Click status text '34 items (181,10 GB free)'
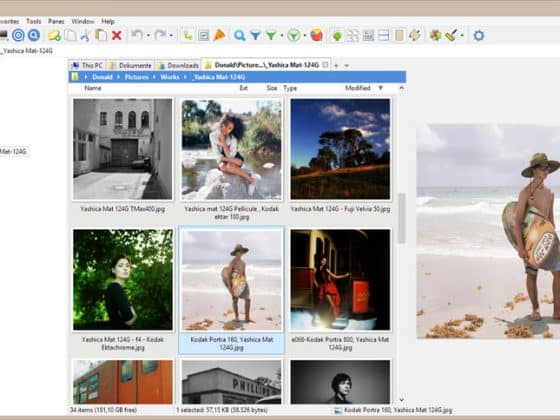560x420 pixels. 103,410
